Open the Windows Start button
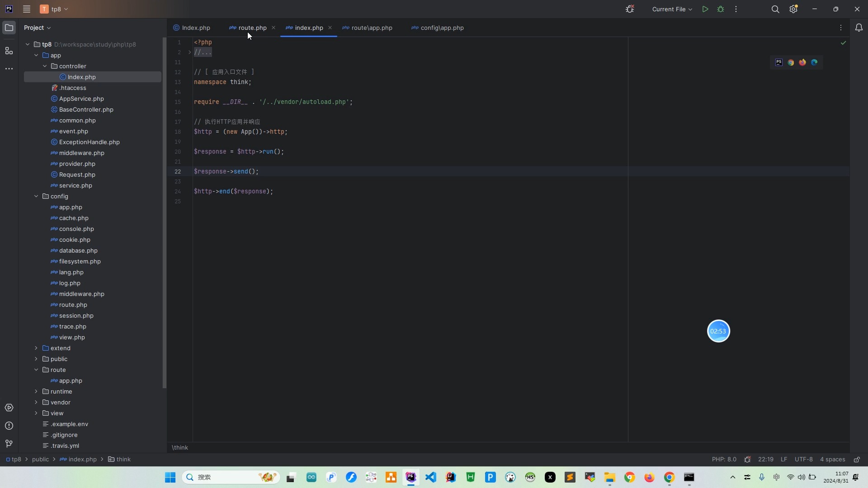The height and width of the screenshot is (488, 868). tap(170, 477)
